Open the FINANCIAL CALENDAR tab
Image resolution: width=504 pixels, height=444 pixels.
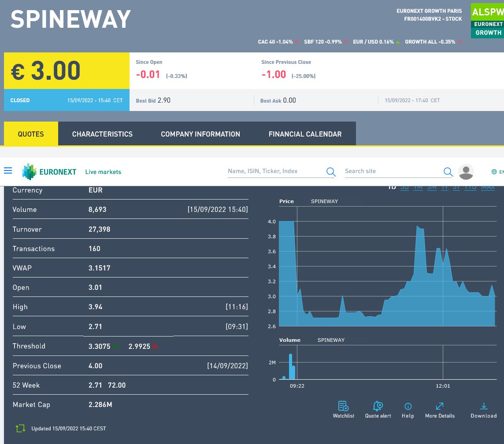click(x=305, y=134)
